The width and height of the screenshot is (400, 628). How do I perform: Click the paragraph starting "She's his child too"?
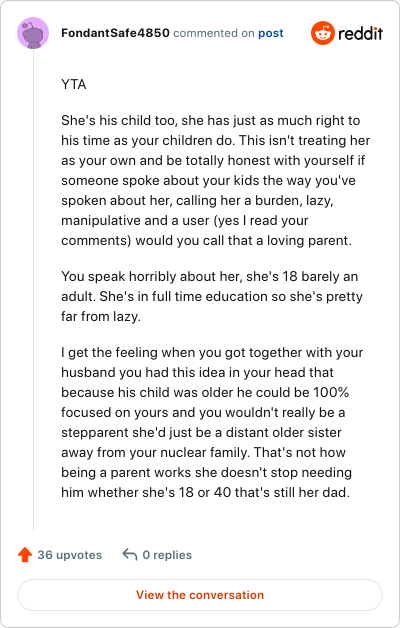coord(215,180)
